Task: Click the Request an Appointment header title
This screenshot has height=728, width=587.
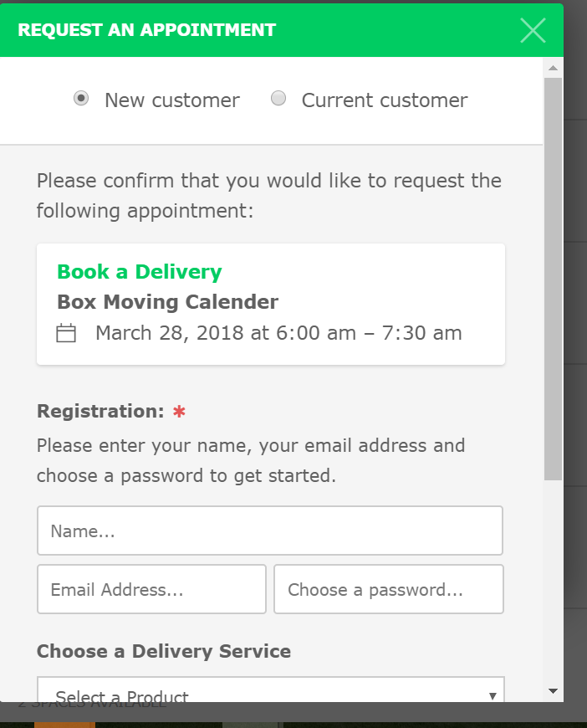Action: tap(146, 30)
